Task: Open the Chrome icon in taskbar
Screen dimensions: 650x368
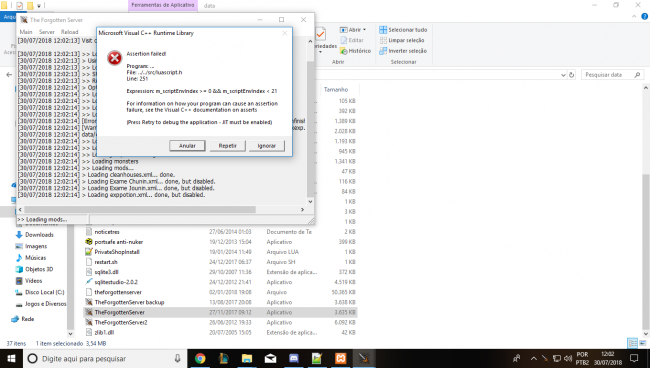Action: [x=200, y=358]
